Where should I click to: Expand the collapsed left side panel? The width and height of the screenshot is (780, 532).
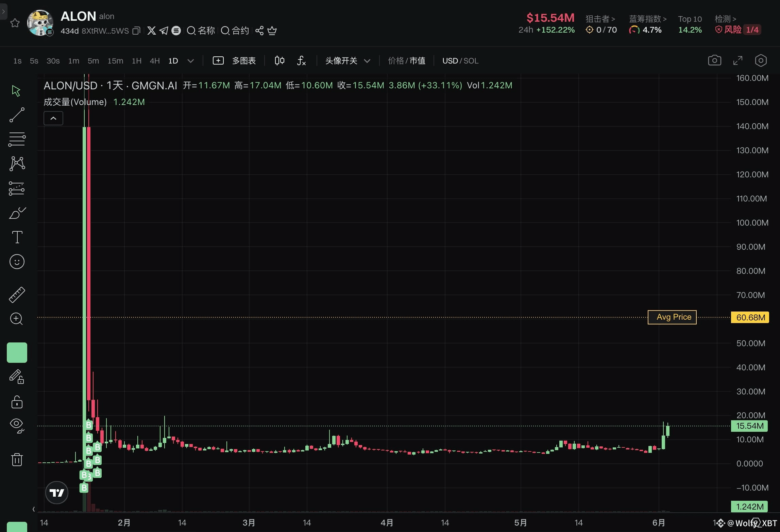3,12
